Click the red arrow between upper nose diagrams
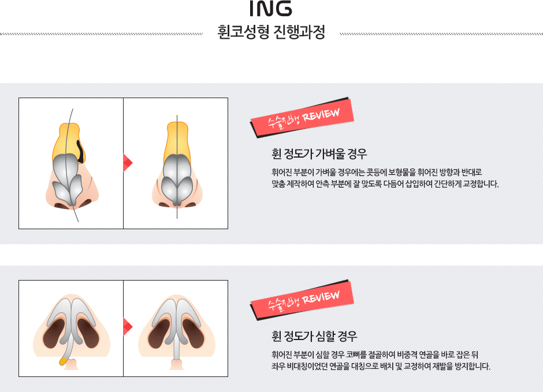 pyautogui.click(x=128, y=163)
